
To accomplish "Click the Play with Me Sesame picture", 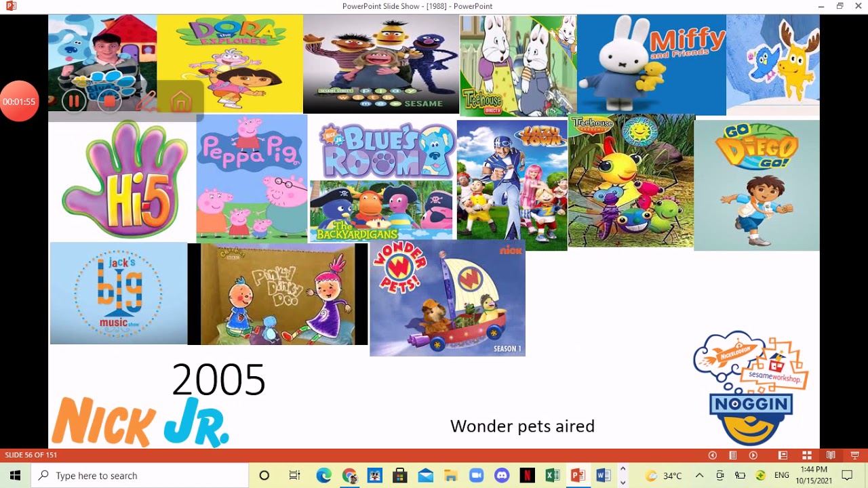I will (381, 64).
